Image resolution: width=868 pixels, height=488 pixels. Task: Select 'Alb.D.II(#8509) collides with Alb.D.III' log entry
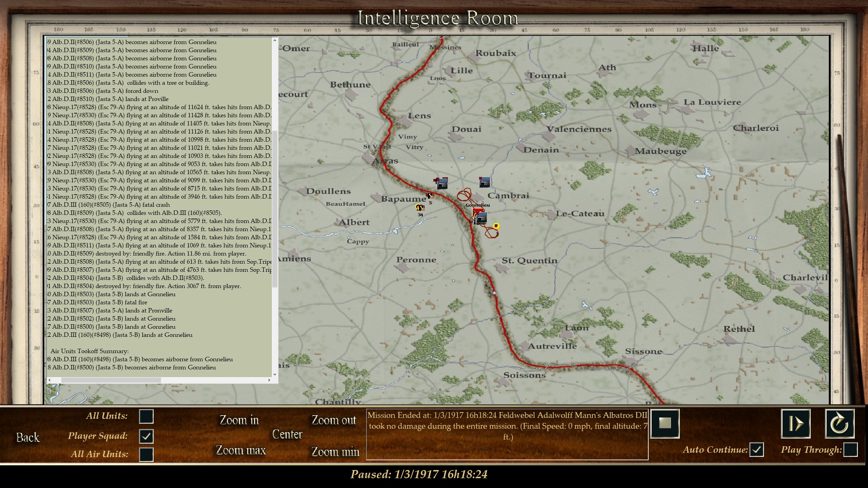coord(134,213)
